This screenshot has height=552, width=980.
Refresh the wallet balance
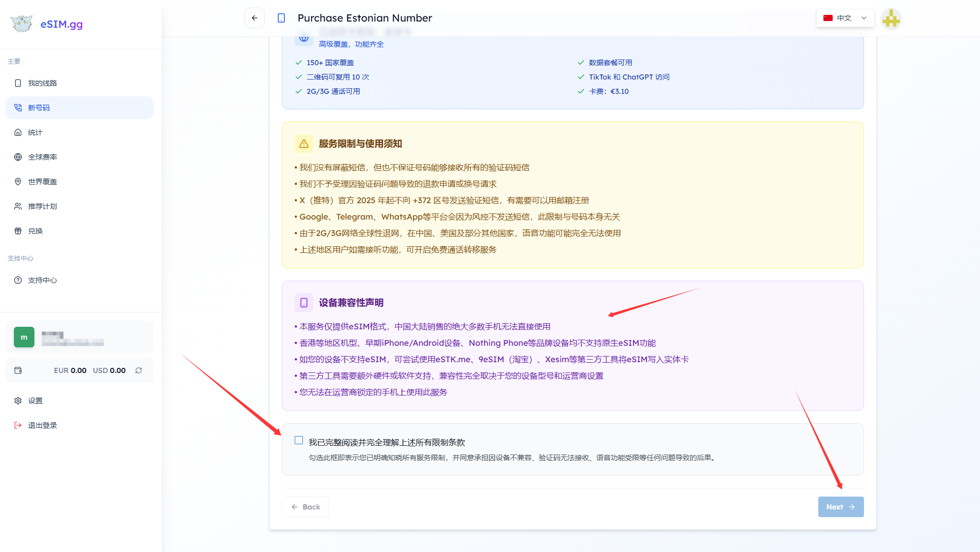pos(139,370)
